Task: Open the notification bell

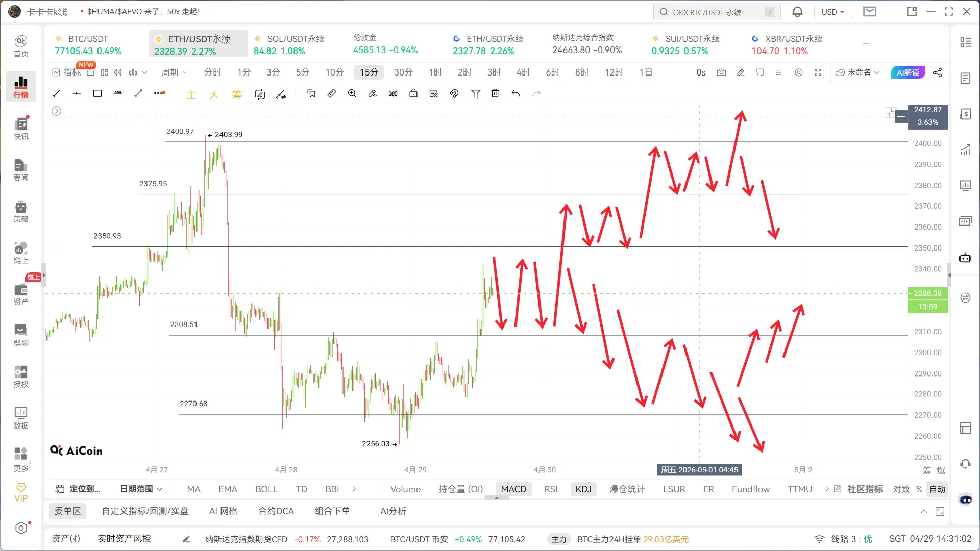Action: click(x=797, y=12)
